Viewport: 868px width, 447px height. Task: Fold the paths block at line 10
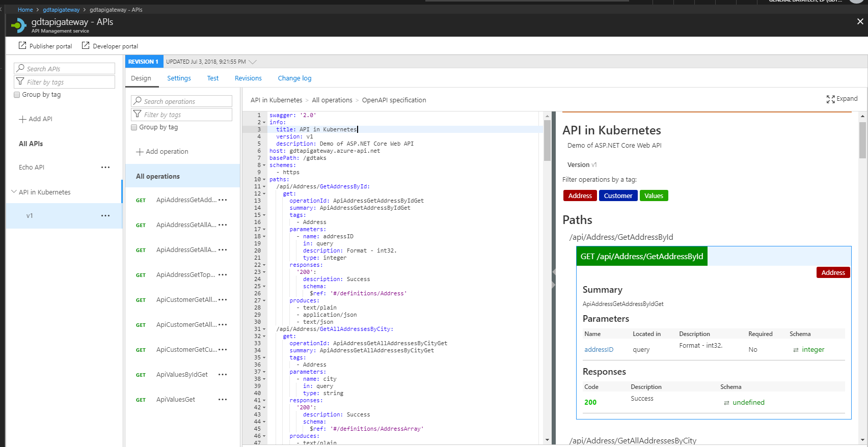pos(264,179)
